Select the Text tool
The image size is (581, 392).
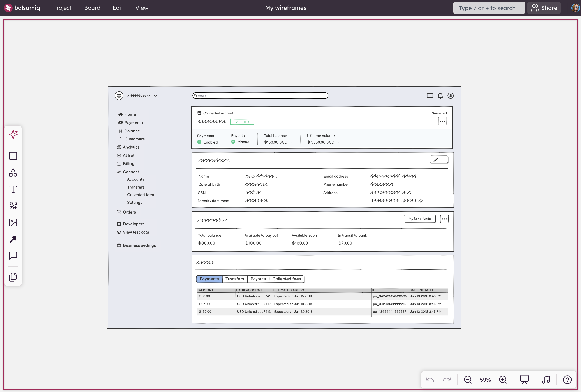point(13,189)
